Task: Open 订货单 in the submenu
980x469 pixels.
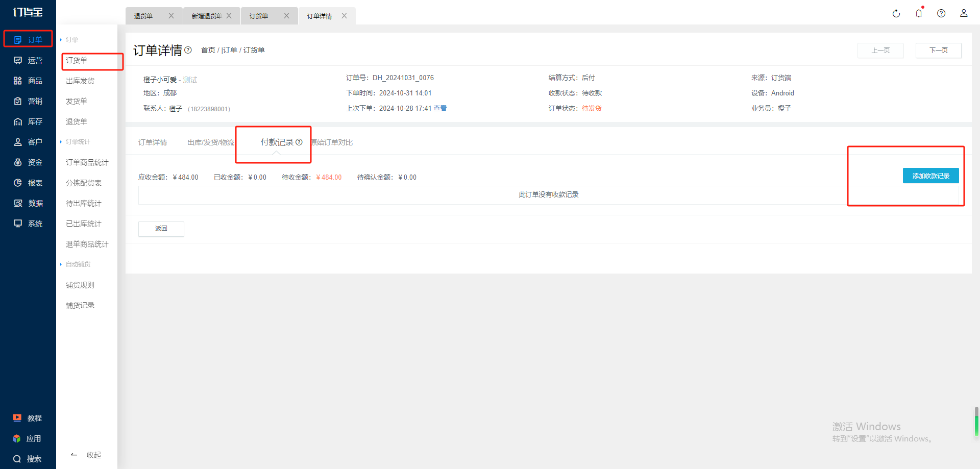Action: coord(77,60)
